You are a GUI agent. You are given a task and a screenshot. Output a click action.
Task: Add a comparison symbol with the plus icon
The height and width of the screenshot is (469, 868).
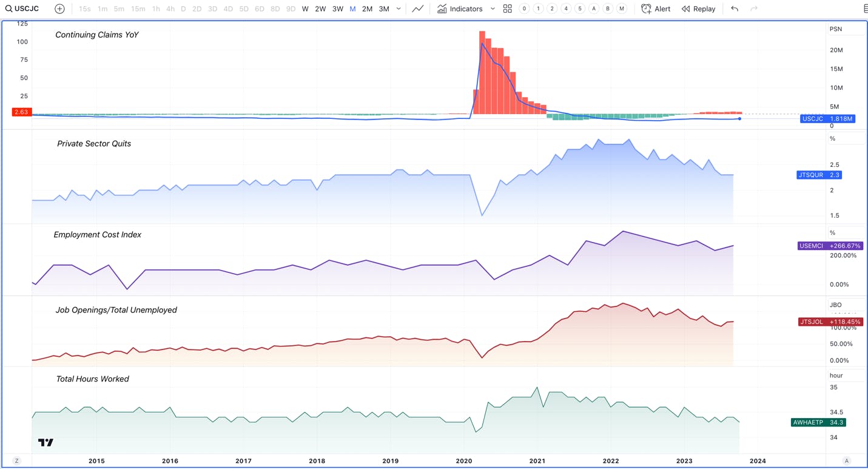tap(59, 9)
